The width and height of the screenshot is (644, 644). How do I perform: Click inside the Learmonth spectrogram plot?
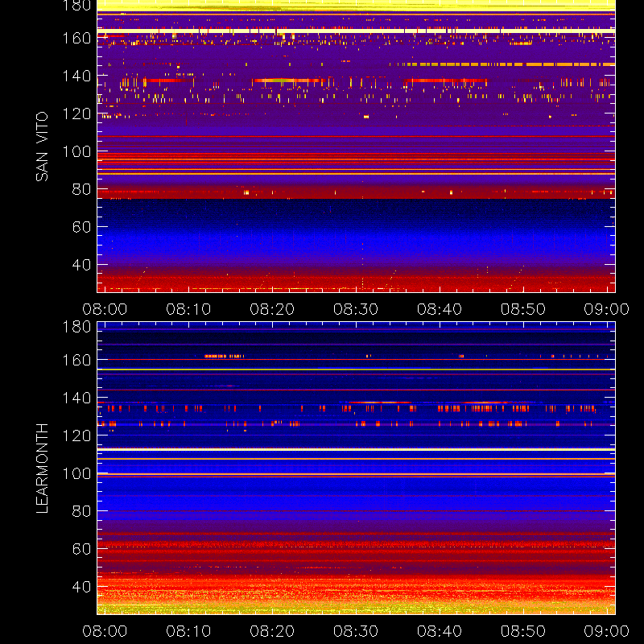click(x=356, y=469)
